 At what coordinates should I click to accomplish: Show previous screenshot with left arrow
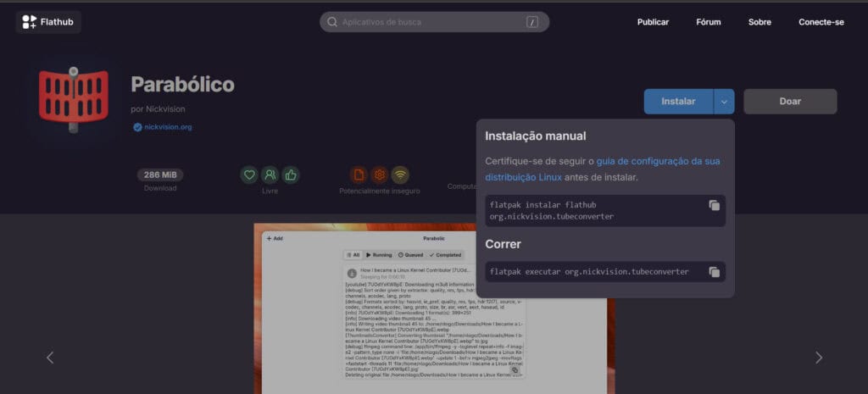[50, 358]
